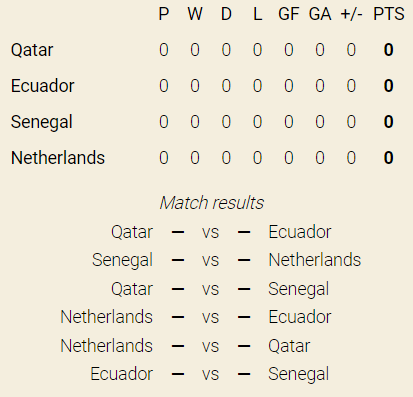Select Senegal's score dash versus Netherlands

tap(178, 260)
